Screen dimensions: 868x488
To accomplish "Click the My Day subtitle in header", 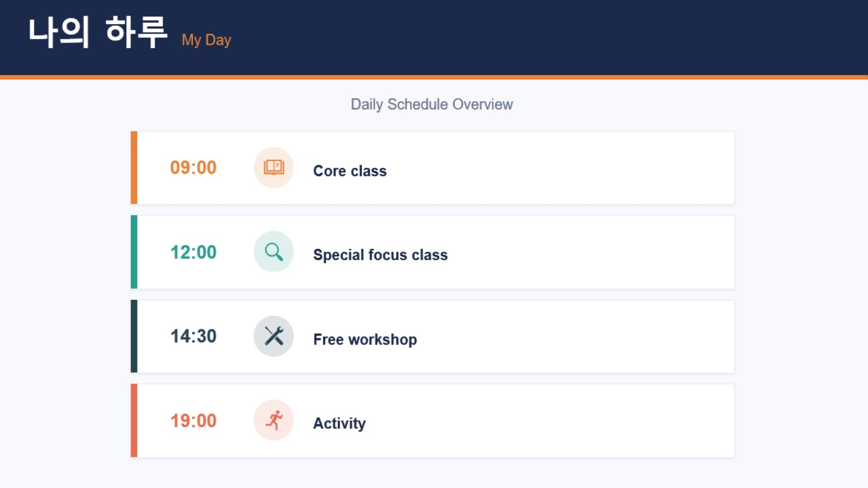I will click(x=206, y=40).
